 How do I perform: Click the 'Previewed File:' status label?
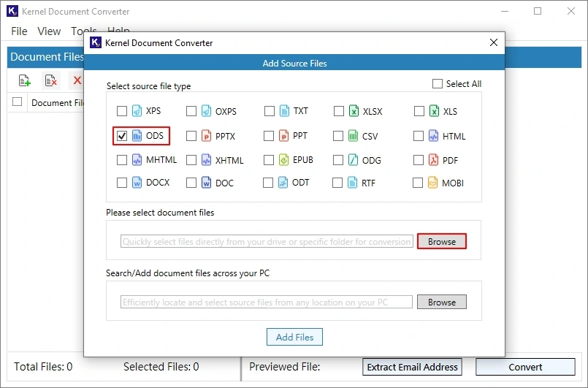(x=285, y=367)
